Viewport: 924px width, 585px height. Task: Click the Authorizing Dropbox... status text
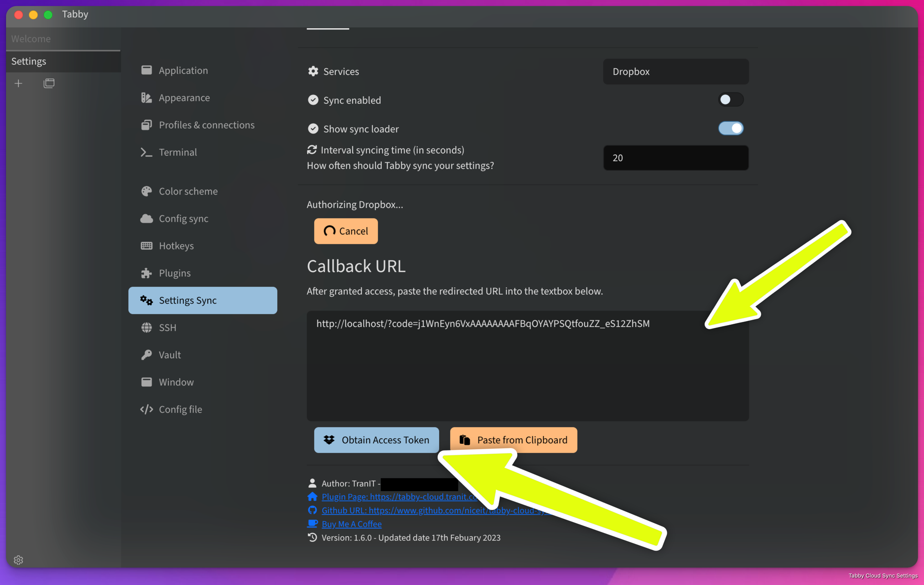click(x=355, y=204)
